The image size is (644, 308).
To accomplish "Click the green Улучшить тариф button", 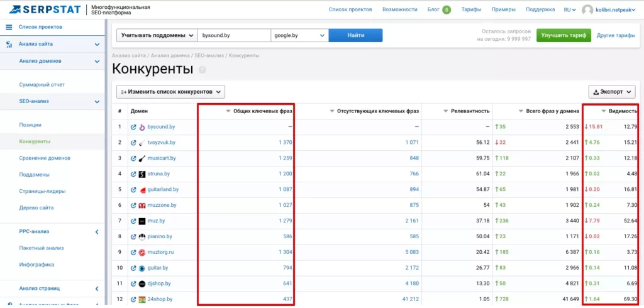I will [x=563, y=35].
